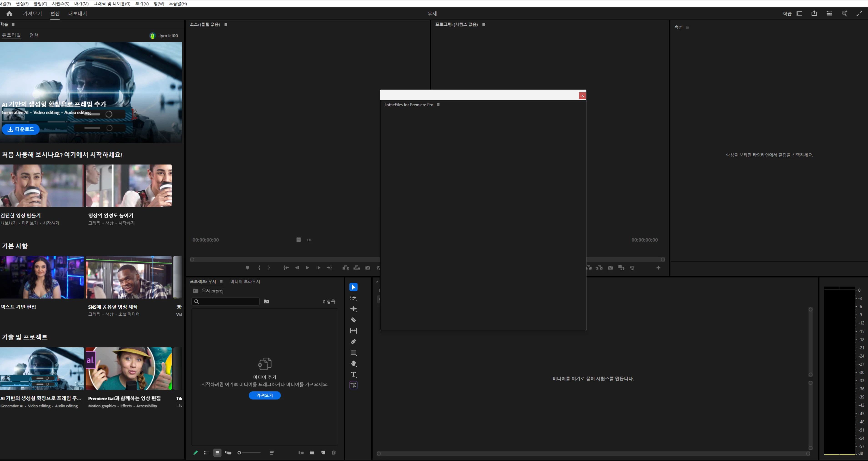Open the Program monitor button editor plus
The width and height of the screenshot is (868, 461).
[x=658, y=268]
